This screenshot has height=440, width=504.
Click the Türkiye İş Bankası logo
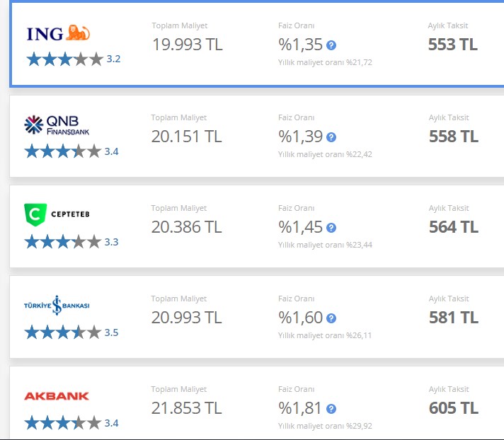click(57, 305)
